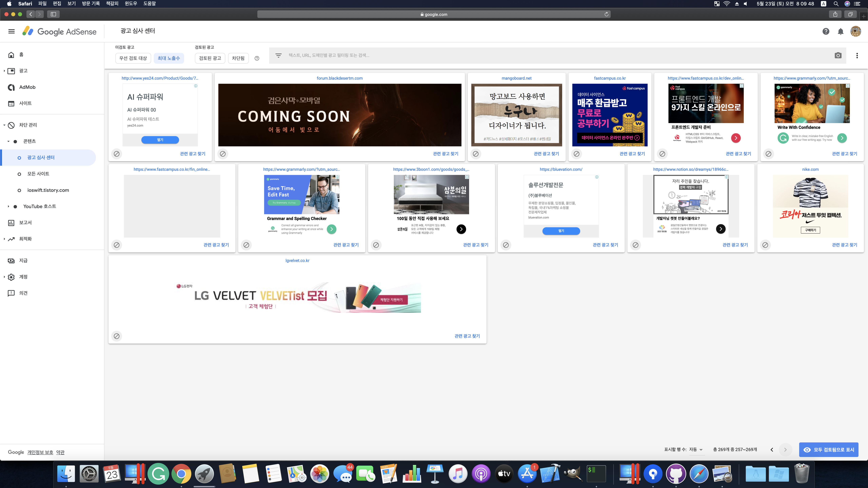Open the 보고서 sidebar item

click(25, 223)
